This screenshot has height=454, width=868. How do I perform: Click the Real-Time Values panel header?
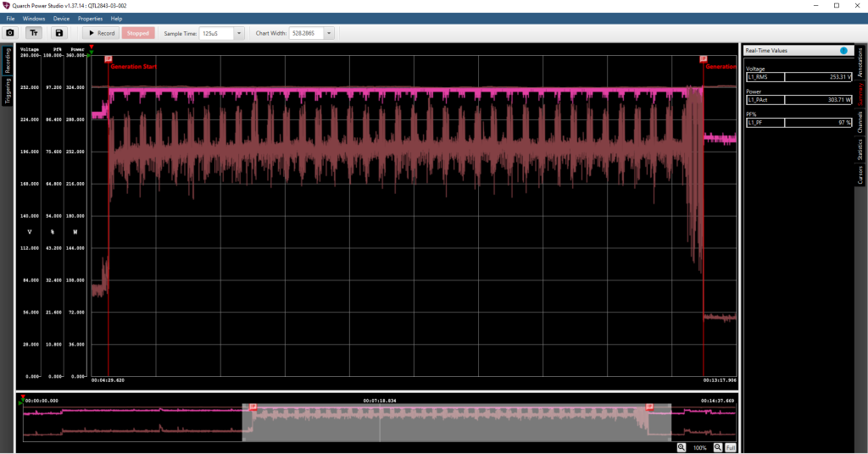(798, 50)
